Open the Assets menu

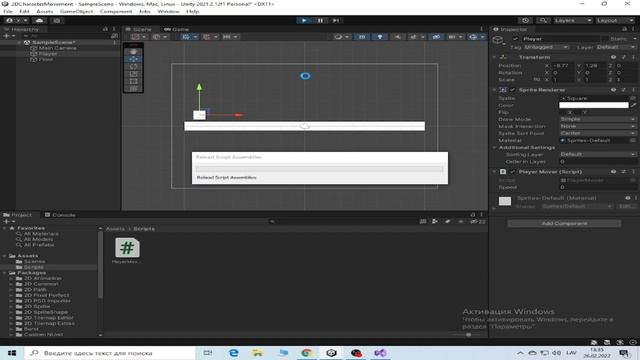pos(44,11)
